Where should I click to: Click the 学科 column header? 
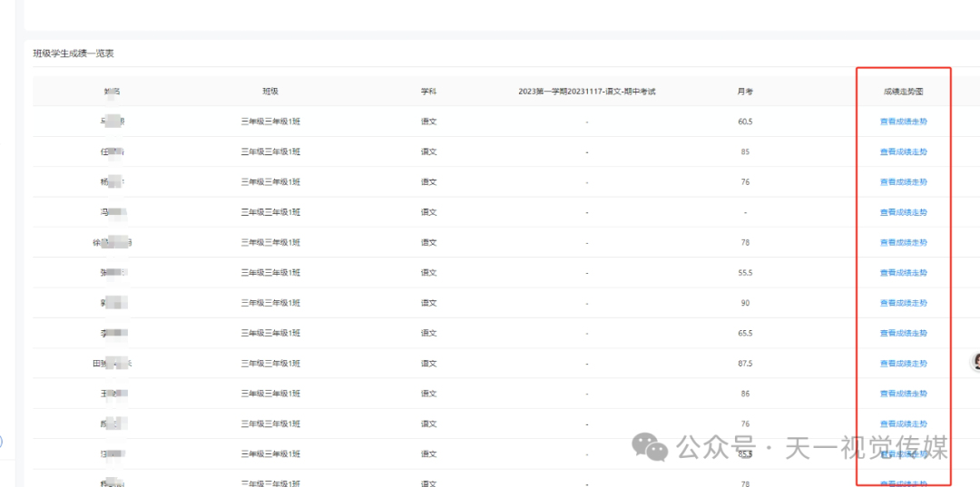click(x=428, y=92)
